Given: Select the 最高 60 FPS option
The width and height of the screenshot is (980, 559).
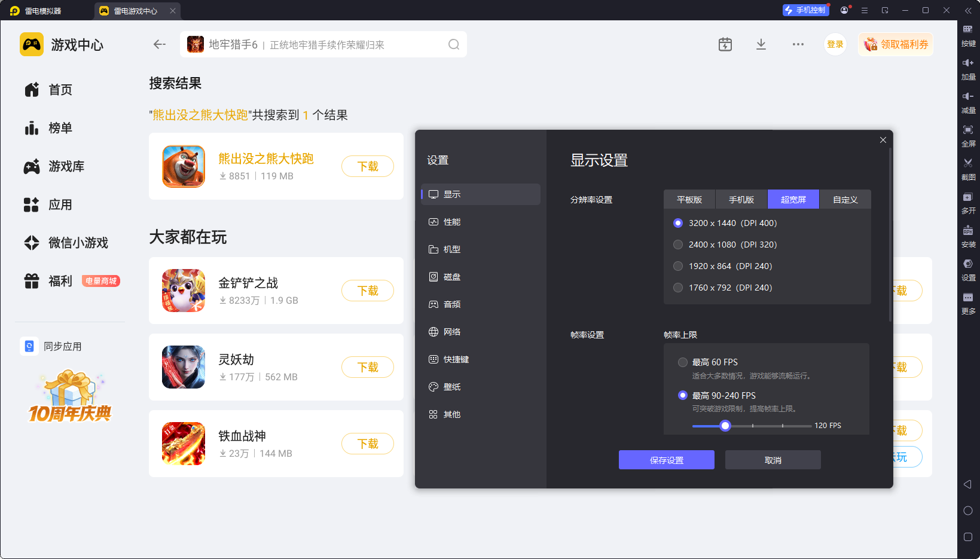Looking at the screenshot, I should pos(683,362).
